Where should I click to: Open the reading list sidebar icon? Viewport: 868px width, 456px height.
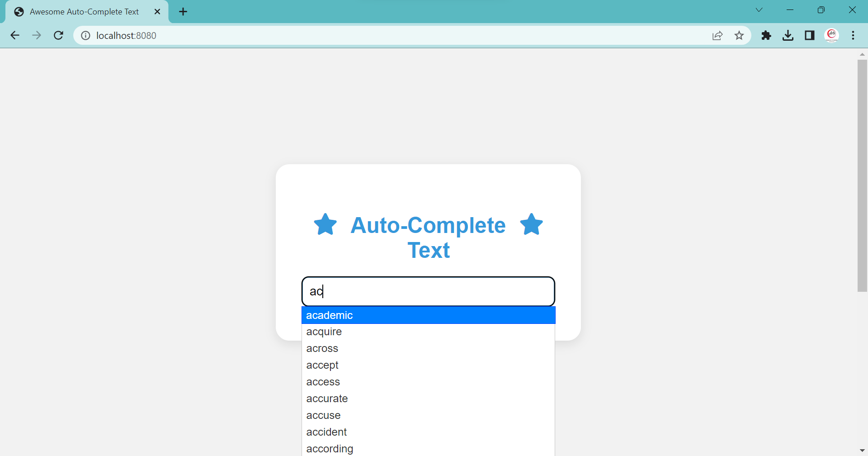810,35
